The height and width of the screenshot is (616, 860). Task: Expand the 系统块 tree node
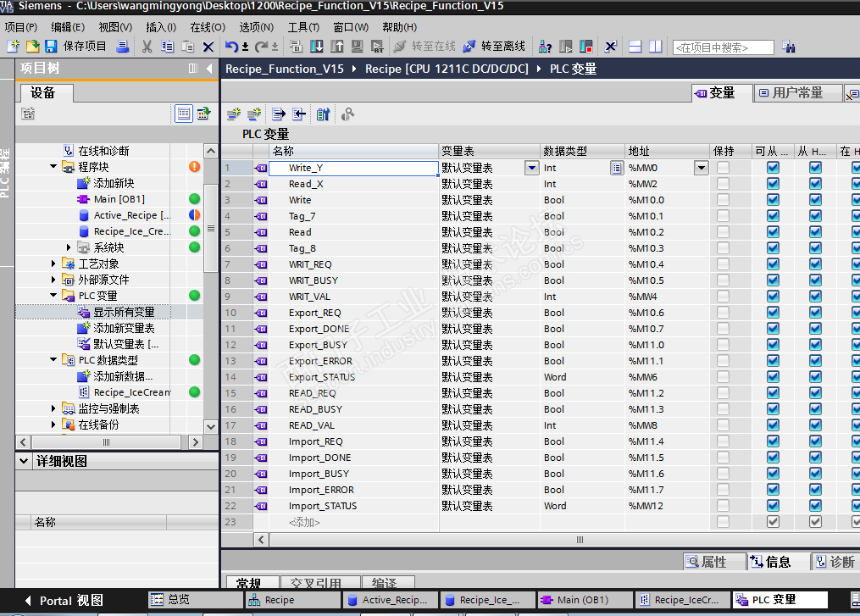(x=69, y=247)
